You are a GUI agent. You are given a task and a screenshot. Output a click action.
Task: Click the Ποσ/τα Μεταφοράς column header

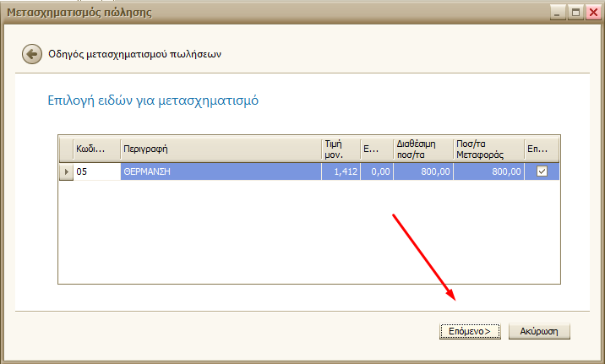[x=488, y=149]
